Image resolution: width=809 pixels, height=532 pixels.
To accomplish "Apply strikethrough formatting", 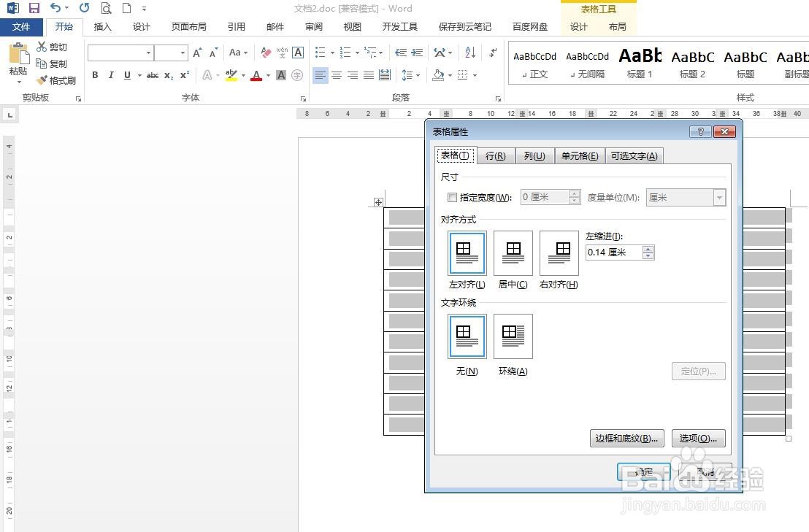I will tap(153, 75).
